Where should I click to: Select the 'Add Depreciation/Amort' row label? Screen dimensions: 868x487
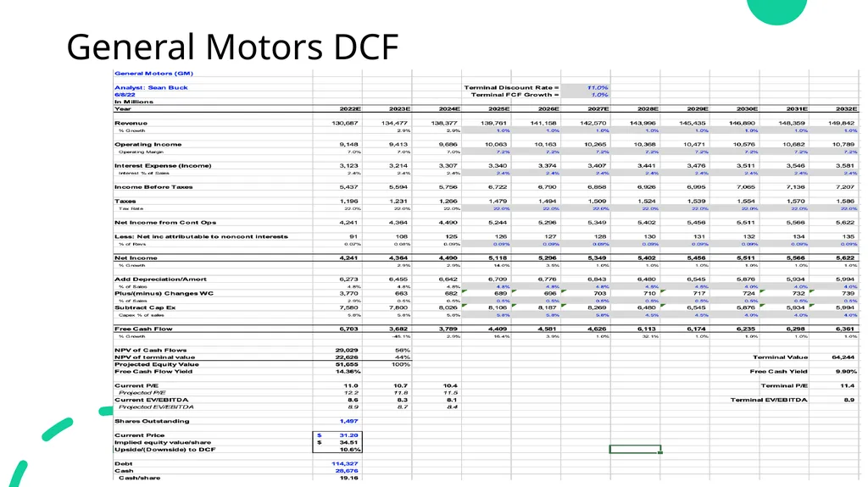[x=160, y=279]
